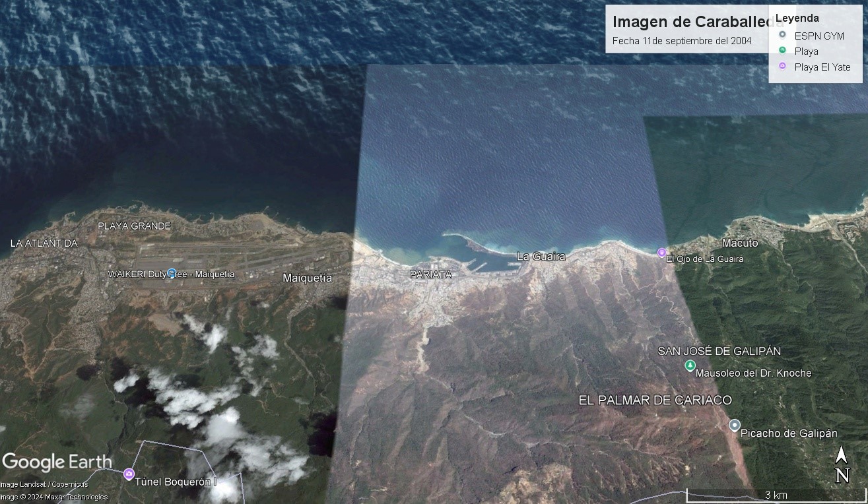Select the Túnel Boquerón I purple marker
This screenshot has height=504, width=868.
pyautogui.click(x=129, y=474)
